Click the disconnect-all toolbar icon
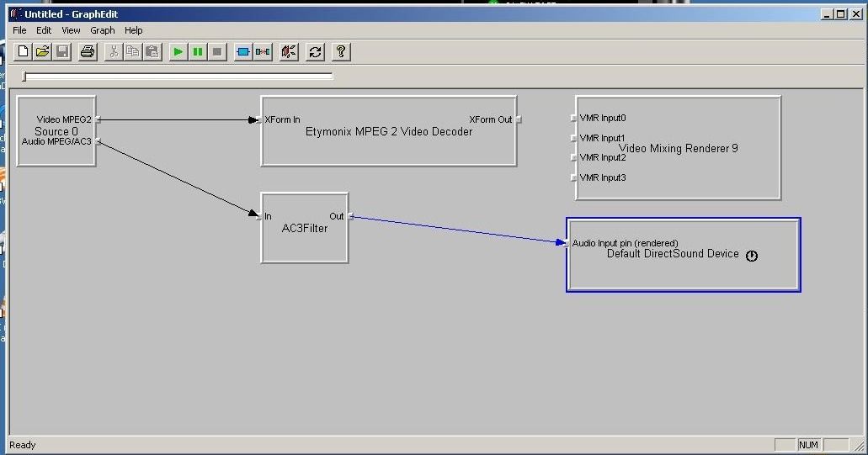The width and height of the screenshot is (868, 455). pos(289,52)
